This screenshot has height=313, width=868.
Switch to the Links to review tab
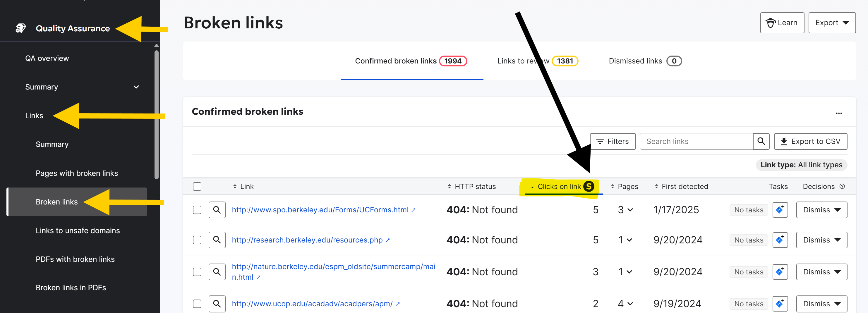(x=537, y=61)
